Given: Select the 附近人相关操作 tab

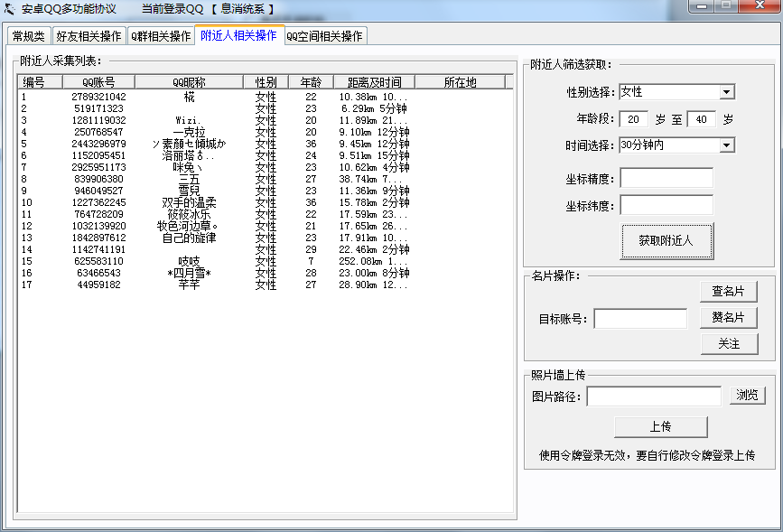Looking at the screenshot, I should [239, 35].
